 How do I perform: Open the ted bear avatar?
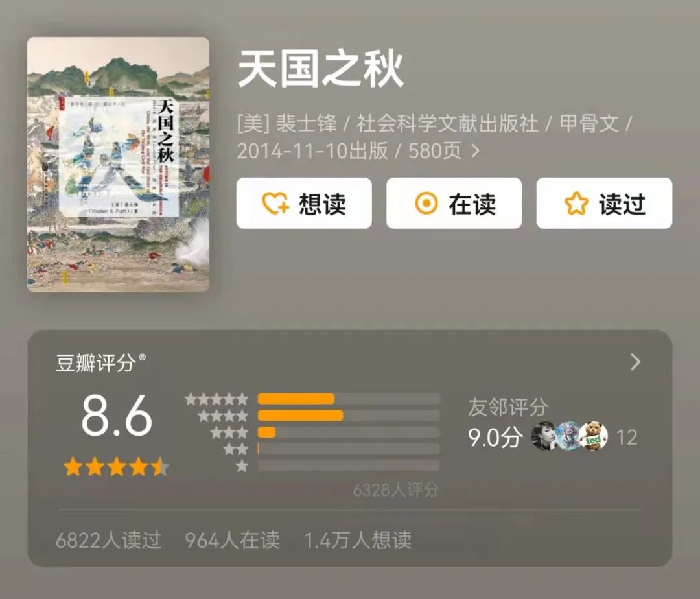click(593, 436)
